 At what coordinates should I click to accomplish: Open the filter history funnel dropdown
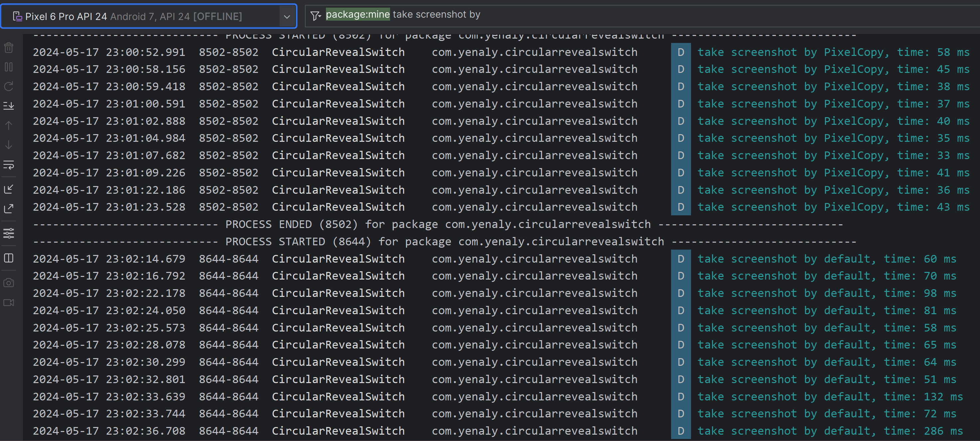(x=315, y=16)
